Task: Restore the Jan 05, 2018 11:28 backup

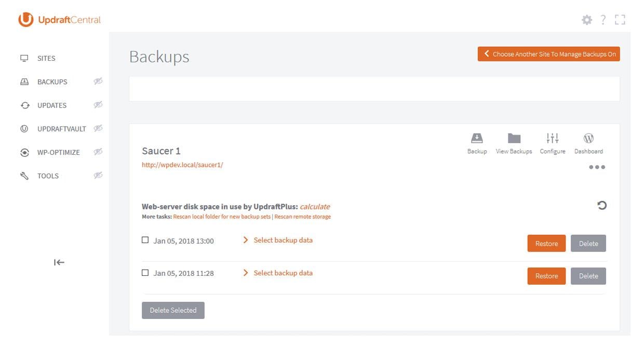Action: coord(546,276)
